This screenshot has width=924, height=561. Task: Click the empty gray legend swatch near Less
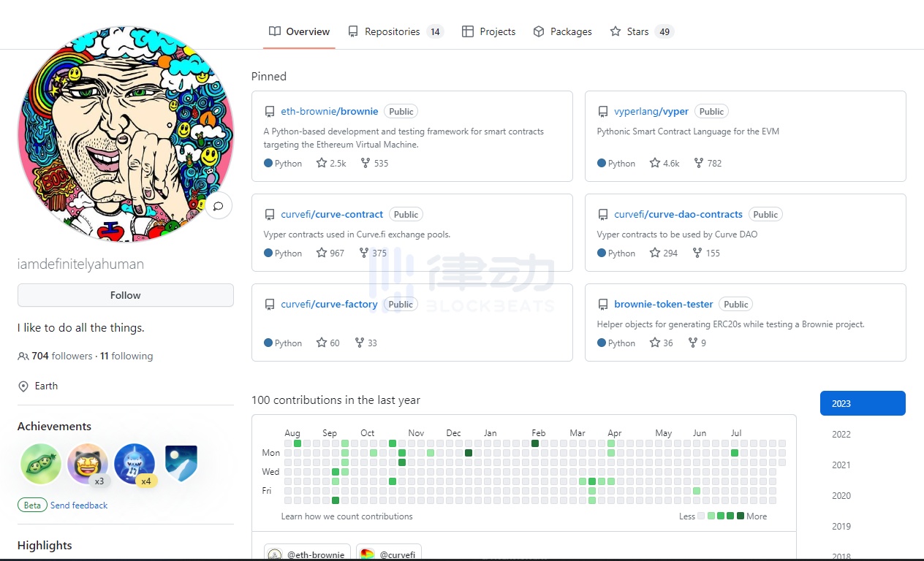click(702, 516)
